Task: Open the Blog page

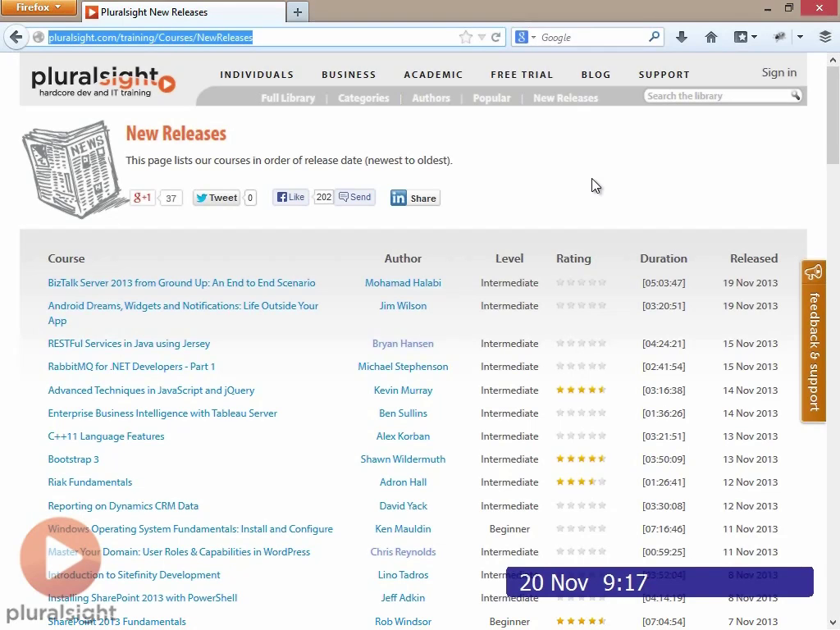Action: click(596, 75)
